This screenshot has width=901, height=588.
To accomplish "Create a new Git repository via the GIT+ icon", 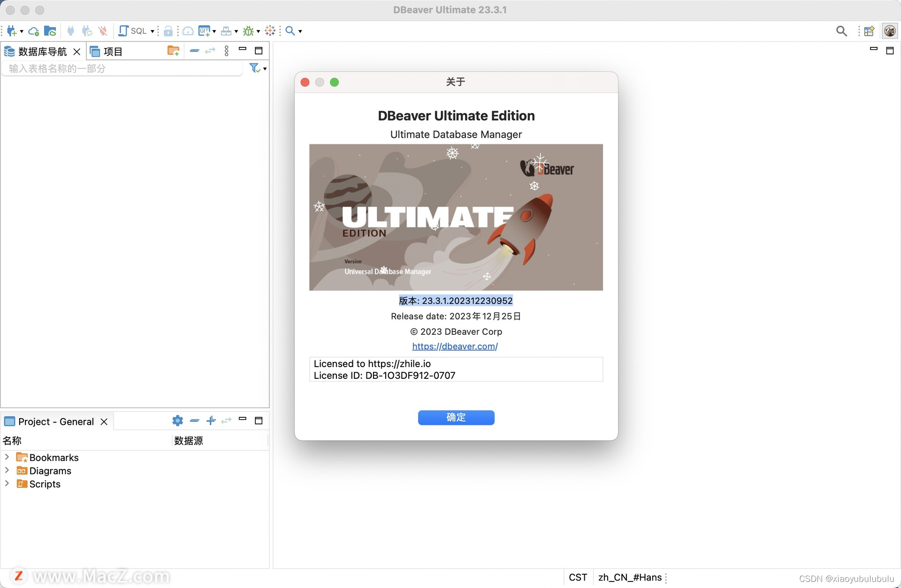I will coord(205,31).
